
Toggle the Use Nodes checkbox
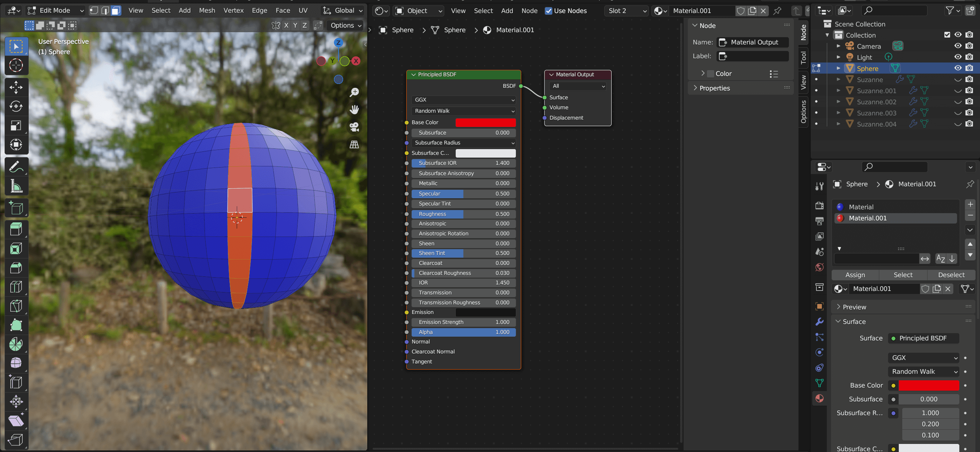548,11
